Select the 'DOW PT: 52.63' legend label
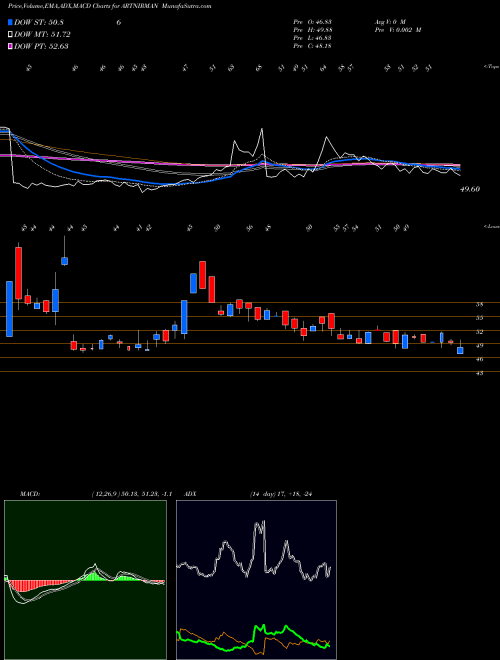Viewport: 500px width, 660px height. [x=41, y=46]
